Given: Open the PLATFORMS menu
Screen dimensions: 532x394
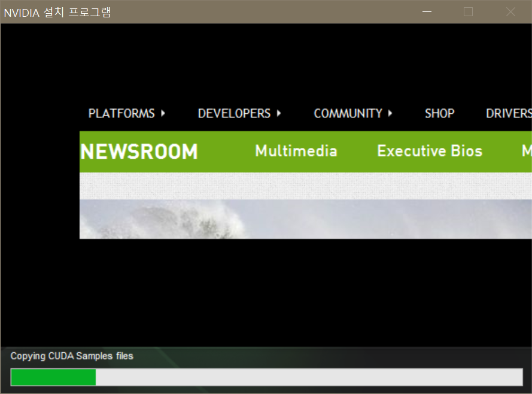Looking at the screenshot, I should coord(121,113).
